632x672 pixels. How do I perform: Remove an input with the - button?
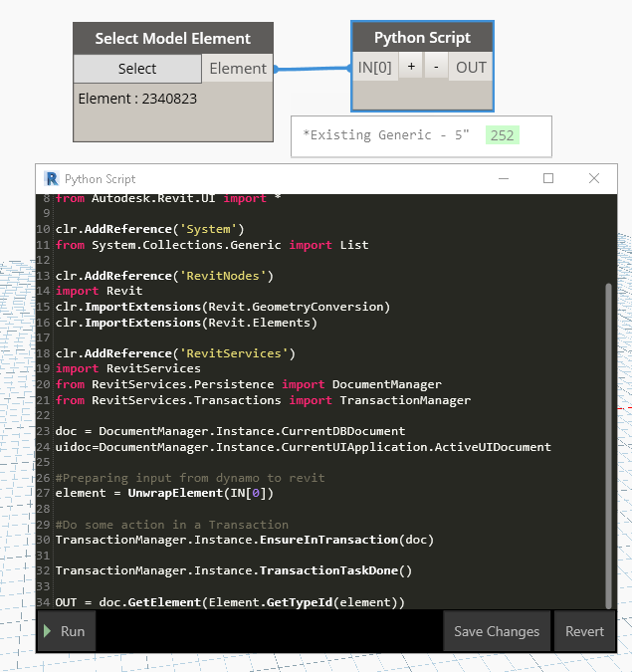click(436, 67)
